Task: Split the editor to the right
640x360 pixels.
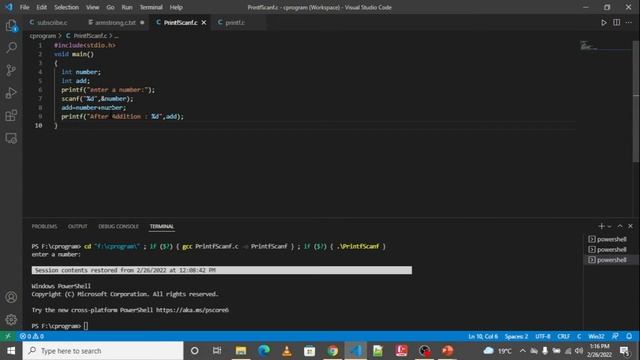Action: (x=616, y=22)
